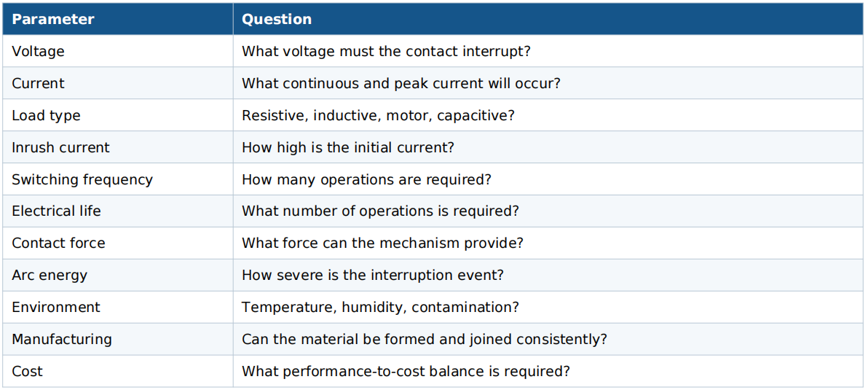
Task: Select the Environment parameter cell
Action: 118,307
